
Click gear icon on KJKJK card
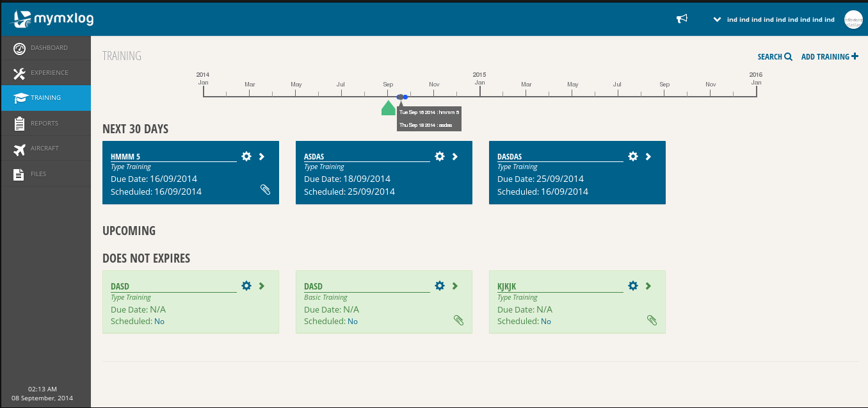point(633,286)
